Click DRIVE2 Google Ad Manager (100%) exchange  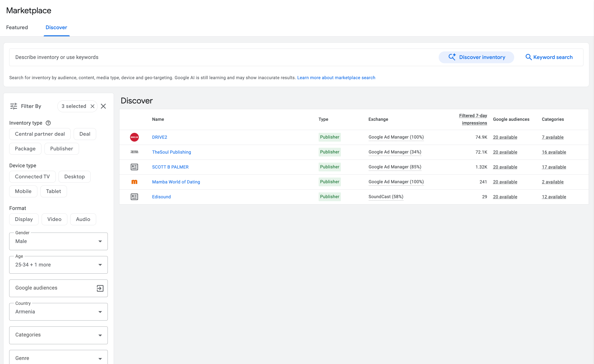point(396,137)
